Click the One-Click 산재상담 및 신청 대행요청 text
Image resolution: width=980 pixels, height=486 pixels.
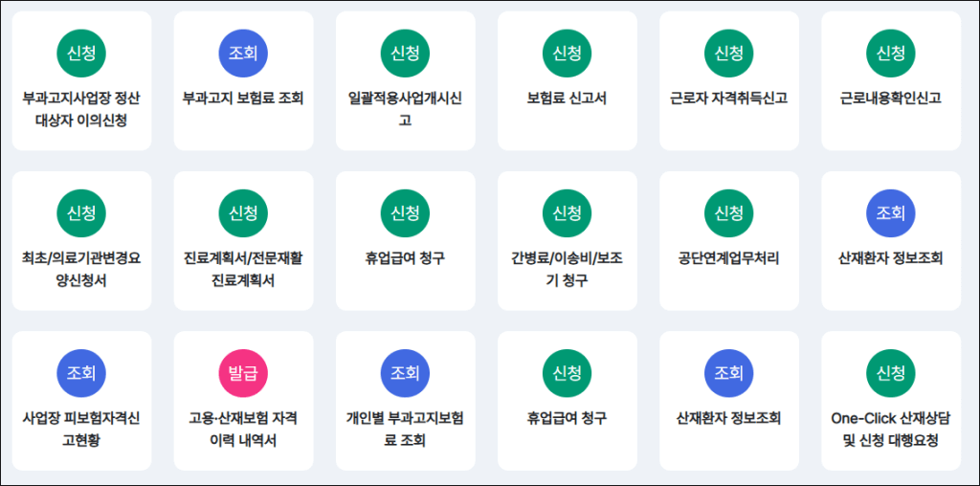click(x=891, y=429)
